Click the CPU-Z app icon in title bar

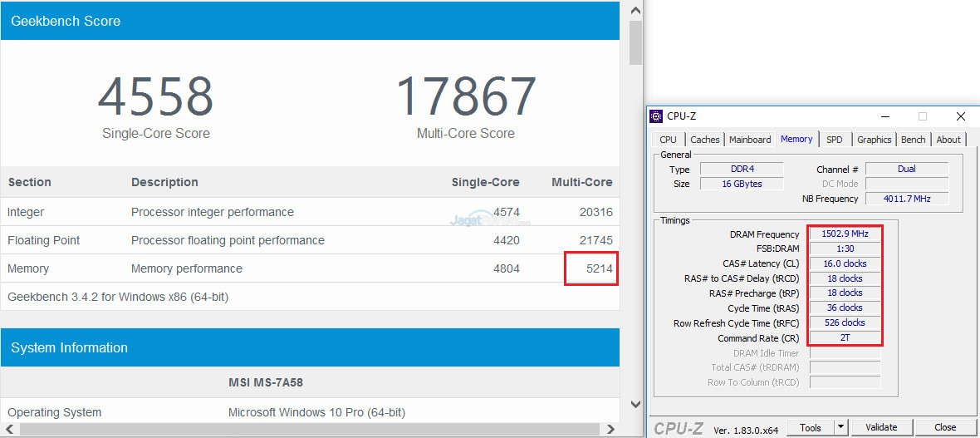coord(656,116)
